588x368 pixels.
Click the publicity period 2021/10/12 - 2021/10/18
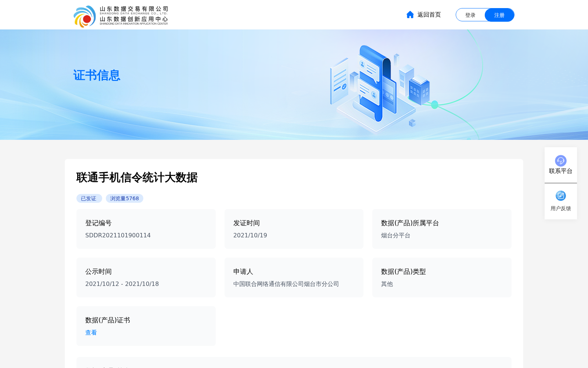pyautogui.click(x=122, y=284)
